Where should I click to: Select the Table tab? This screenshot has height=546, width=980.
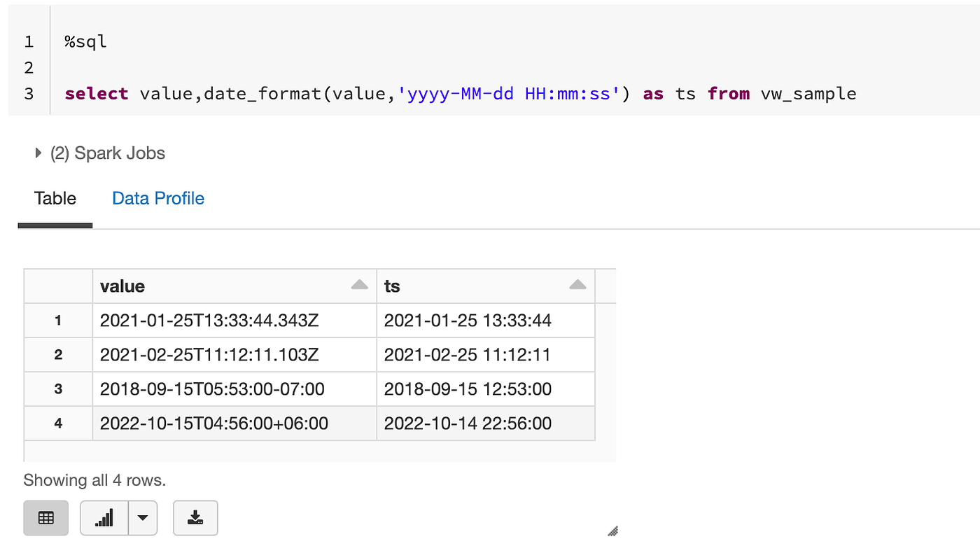55,198
